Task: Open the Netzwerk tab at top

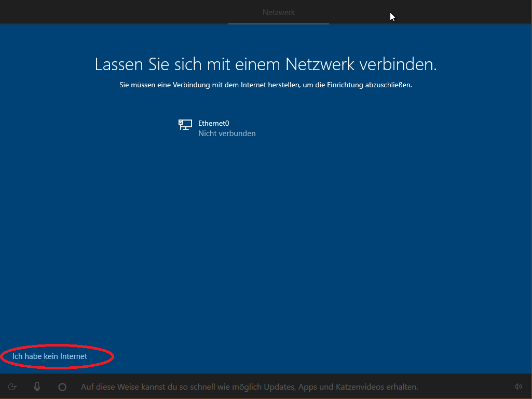Action: click(279, 12)
